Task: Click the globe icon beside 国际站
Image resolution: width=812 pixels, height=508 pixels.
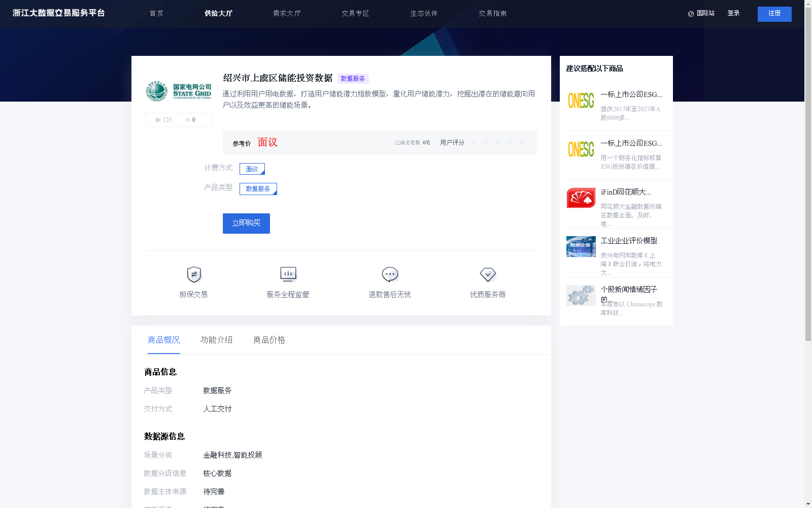Action: (691, 14)
